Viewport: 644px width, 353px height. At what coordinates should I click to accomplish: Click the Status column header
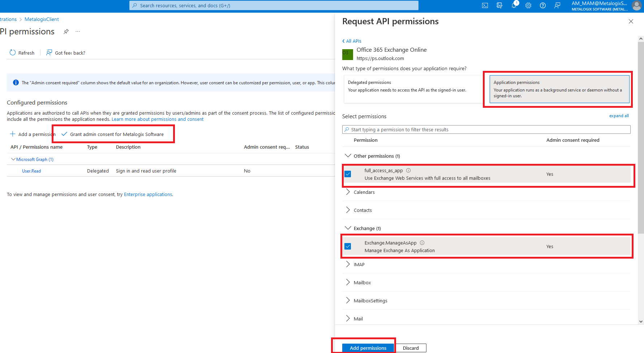coord(302,147)
